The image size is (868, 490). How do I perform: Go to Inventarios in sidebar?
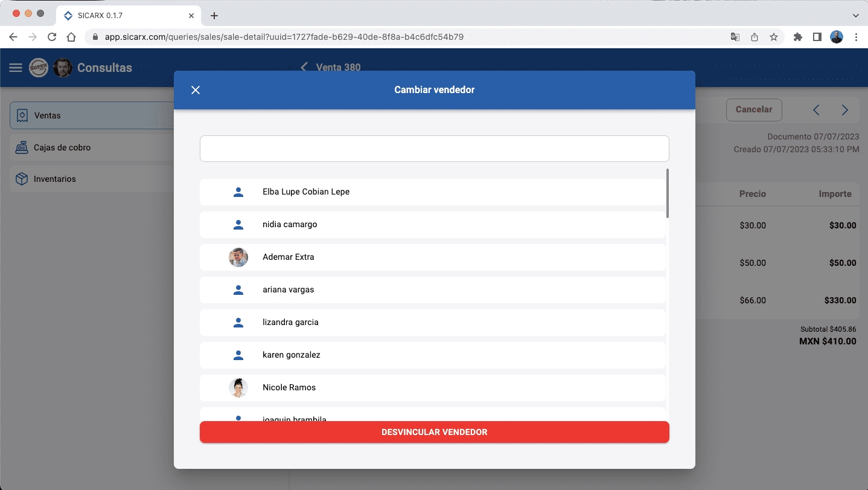91,179
